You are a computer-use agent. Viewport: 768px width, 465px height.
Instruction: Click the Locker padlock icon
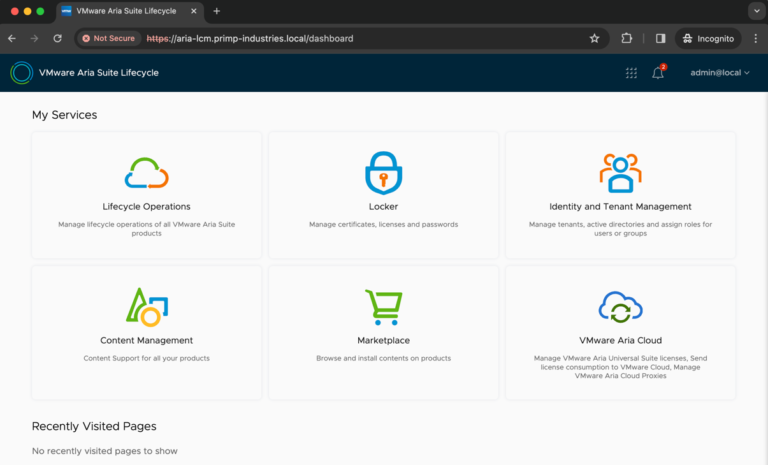point(383,173)
